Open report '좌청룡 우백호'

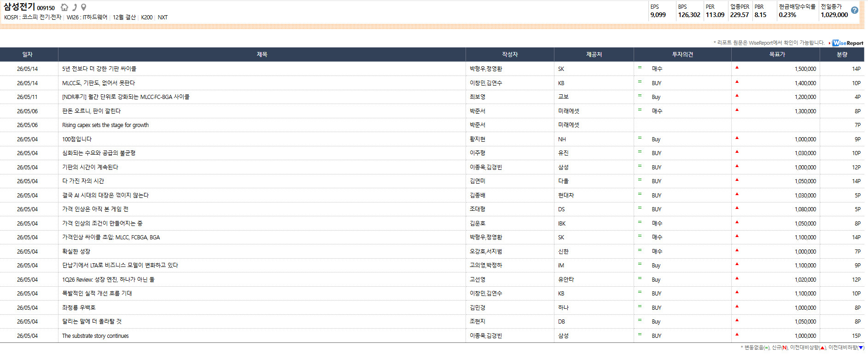(x=79, y=307)
